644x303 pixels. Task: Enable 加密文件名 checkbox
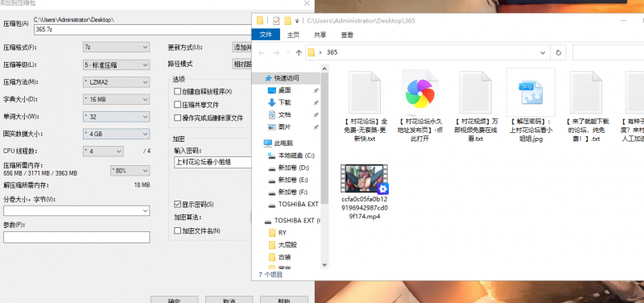click(x=177, y=231)
